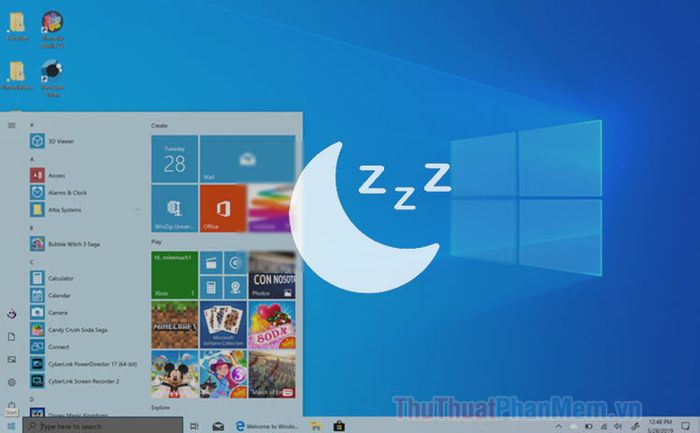
Task: Open Microsoft Store on the taskbar
Action: point(339,426)
